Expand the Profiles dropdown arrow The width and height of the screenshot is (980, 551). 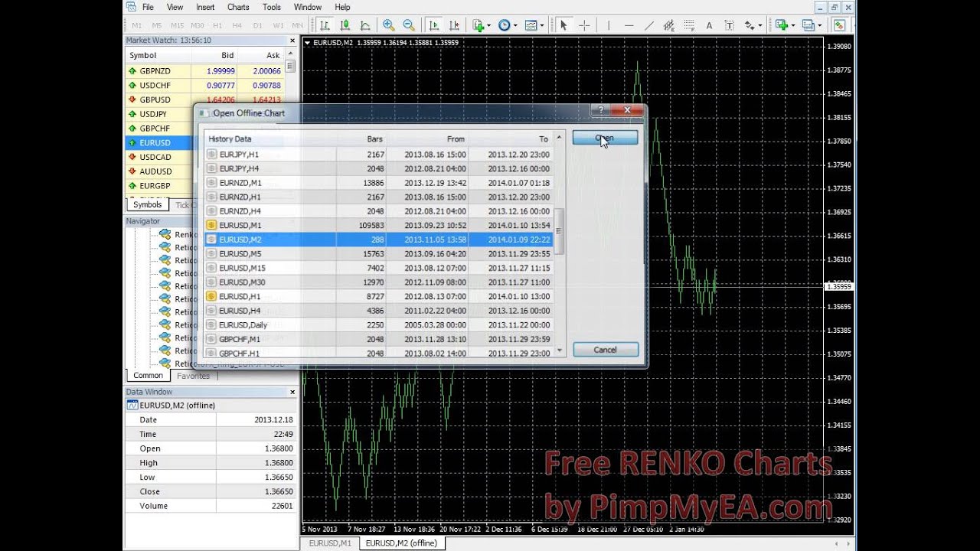[x=819, y=25]
